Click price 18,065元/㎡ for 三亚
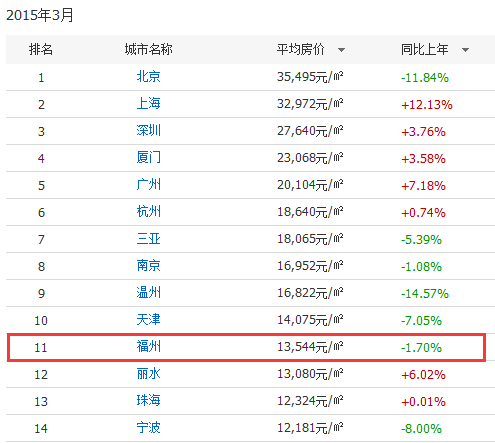 [x=310, y=239]
